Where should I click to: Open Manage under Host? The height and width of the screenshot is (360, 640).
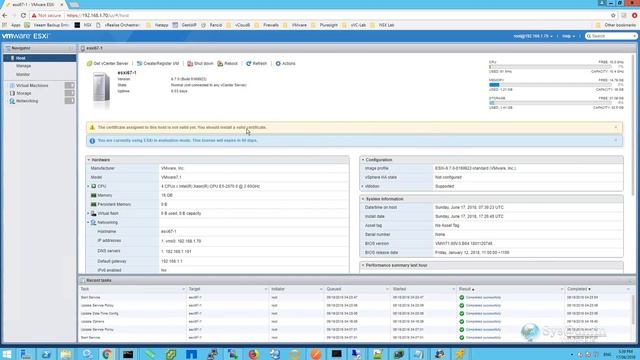click(x=23, y=66)
